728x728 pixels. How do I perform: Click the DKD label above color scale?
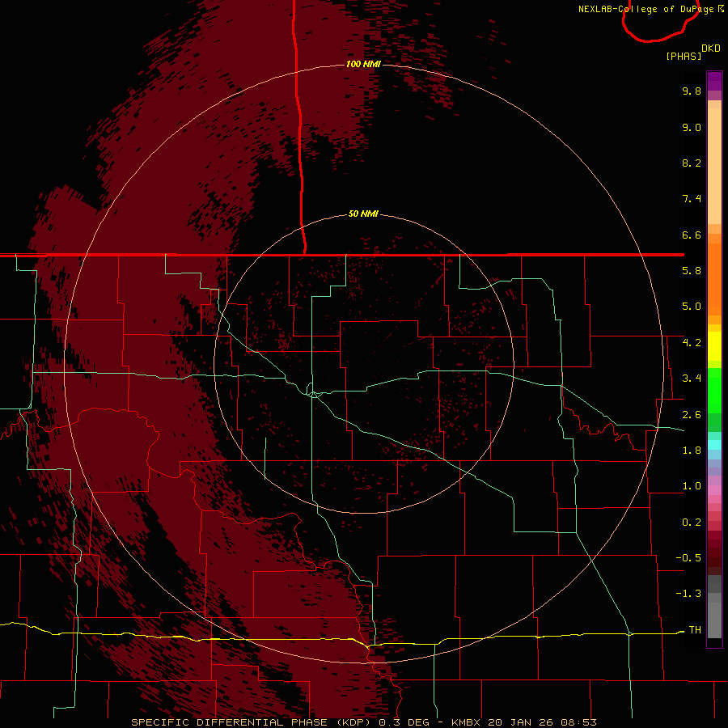pos(711,49)
